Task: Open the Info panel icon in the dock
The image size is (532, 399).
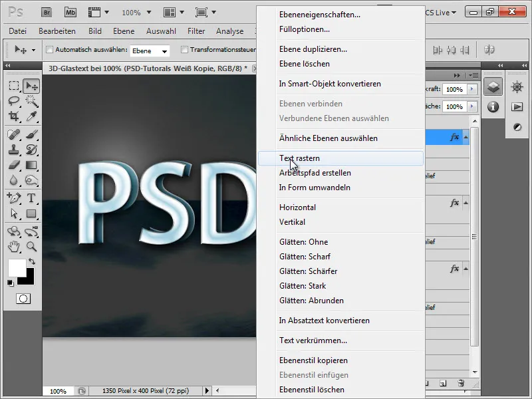Action: click(x=493, y=107)
